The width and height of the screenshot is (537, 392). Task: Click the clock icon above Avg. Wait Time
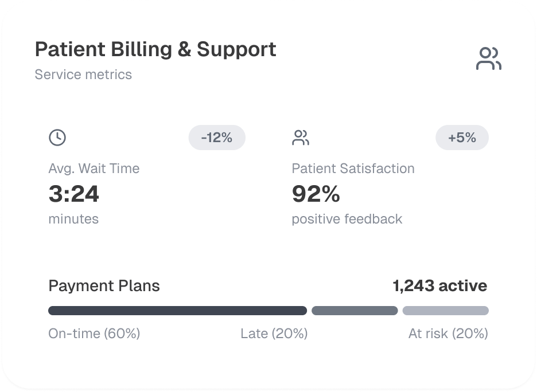(57, 138)
